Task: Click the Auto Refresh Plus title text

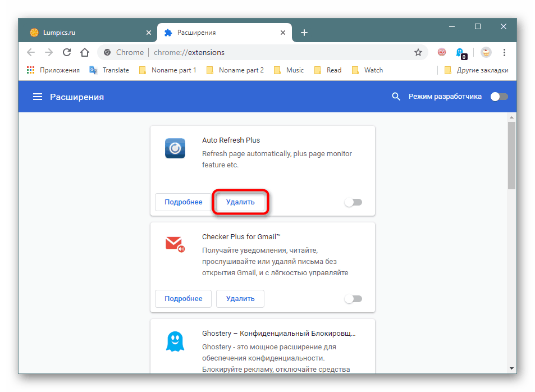Action: pos(231,140)
